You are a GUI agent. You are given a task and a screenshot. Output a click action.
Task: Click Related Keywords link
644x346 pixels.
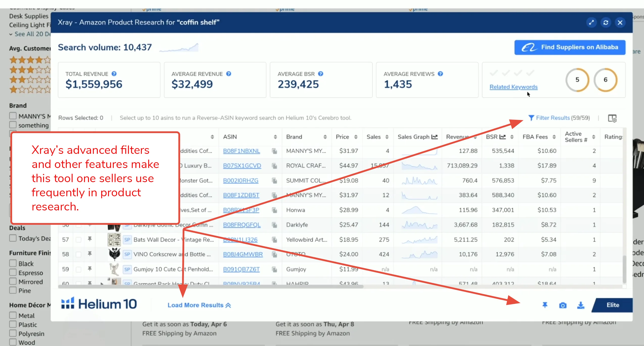pos(514,86)
